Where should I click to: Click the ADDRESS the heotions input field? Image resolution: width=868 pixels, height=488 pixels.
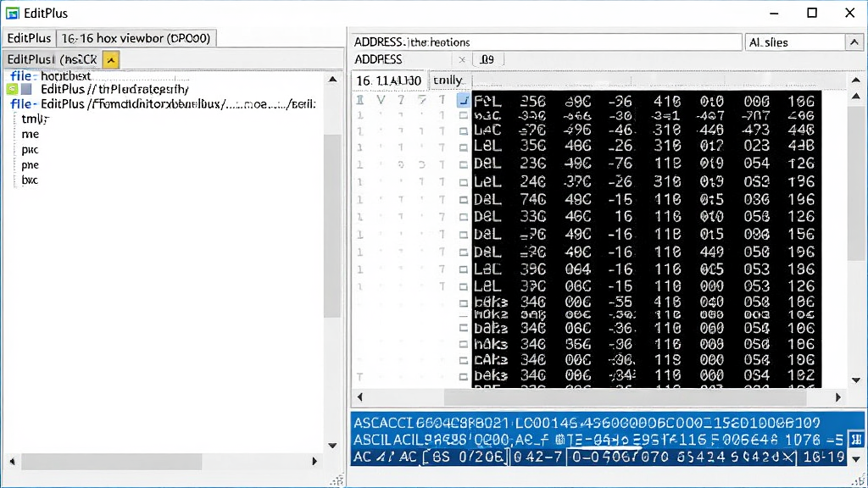[x=547, y=42]
